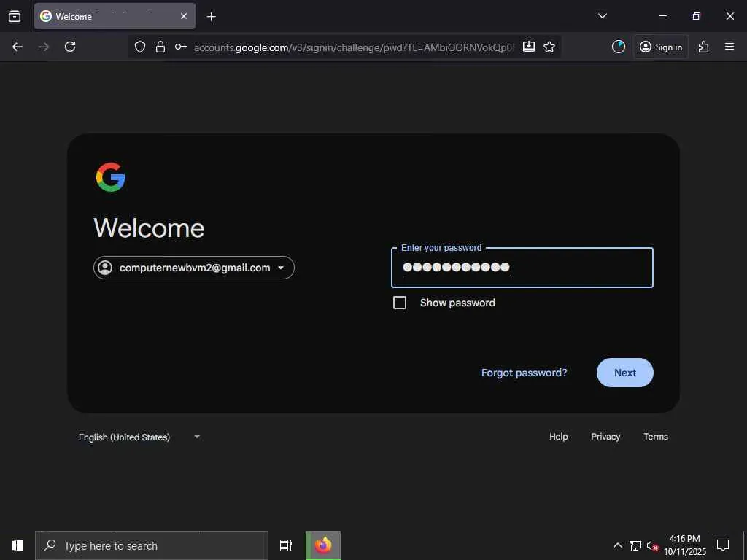This screenshot has width=747, height=560.
Task: Bookmark this page with star icon
Action: 549,47
